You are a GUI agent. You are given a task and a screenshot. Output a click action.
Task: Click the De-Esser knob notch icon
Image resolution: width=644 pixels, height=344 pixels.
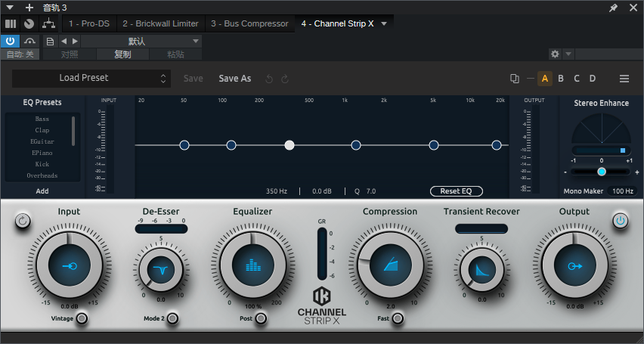[x=160, y=270]
